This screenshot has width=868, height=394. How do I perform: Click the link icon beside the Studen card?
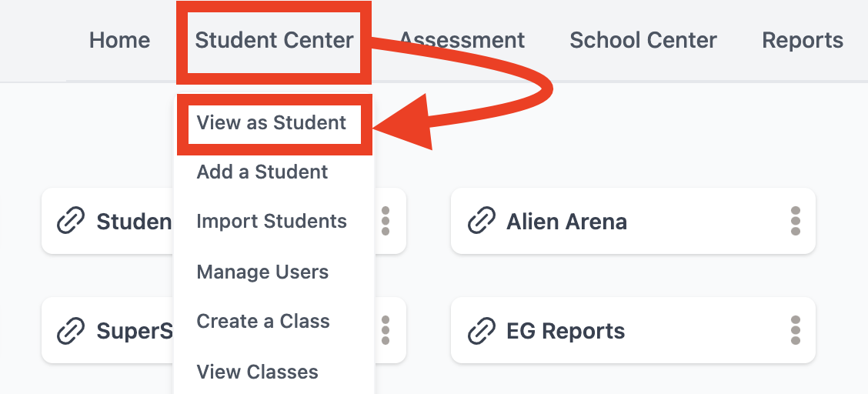coord(71,221)
